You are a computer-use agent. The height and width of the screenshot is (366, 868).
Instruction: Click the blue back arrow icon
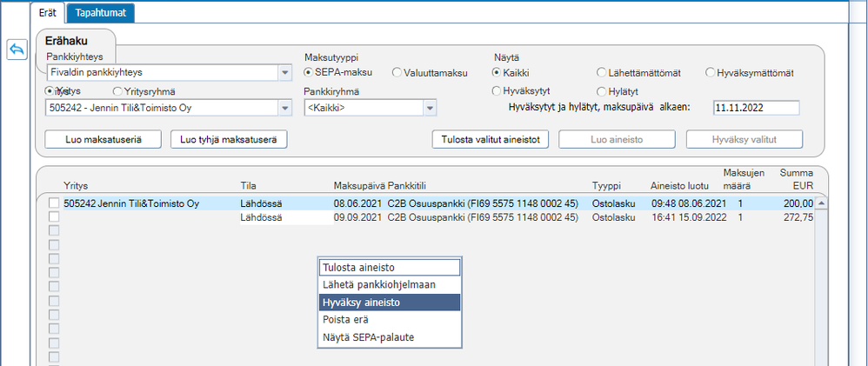coord(17,50)
